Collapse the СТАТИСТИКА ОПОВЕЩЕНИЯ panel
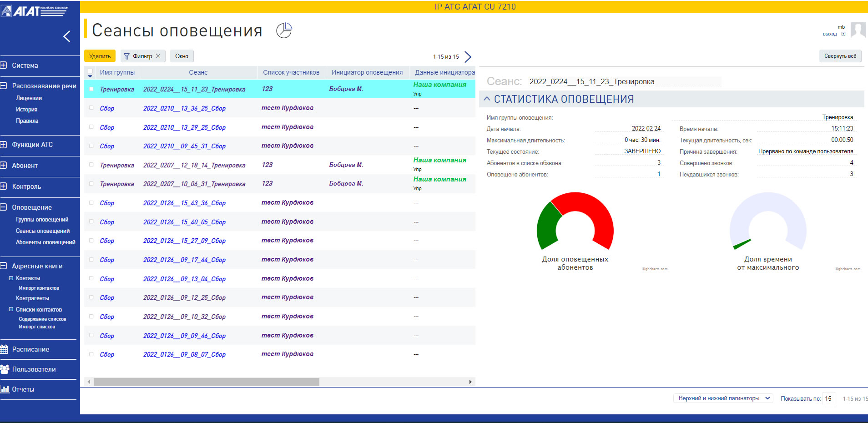Screen dimensions: 868x423 click(x=487, y=99)
